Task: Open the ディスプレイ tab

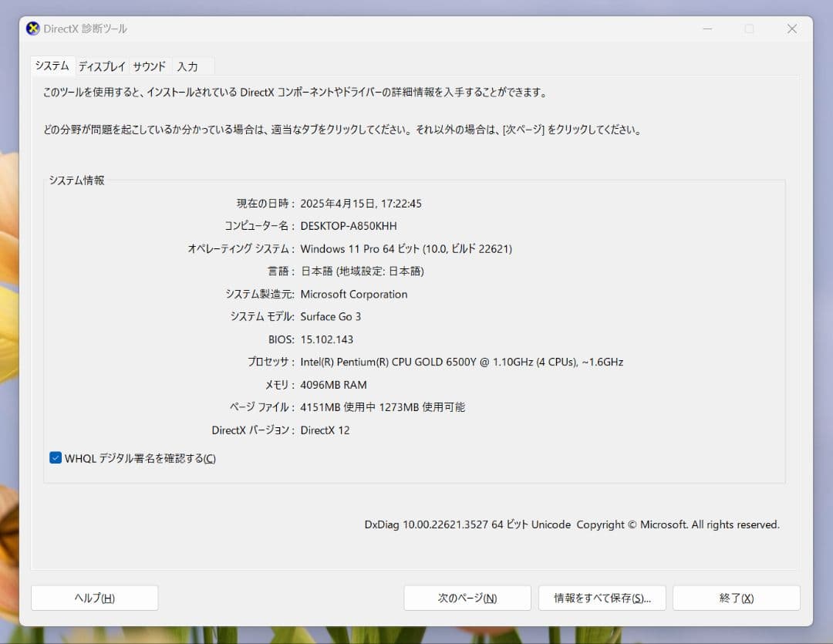Action: pos(102,66)
